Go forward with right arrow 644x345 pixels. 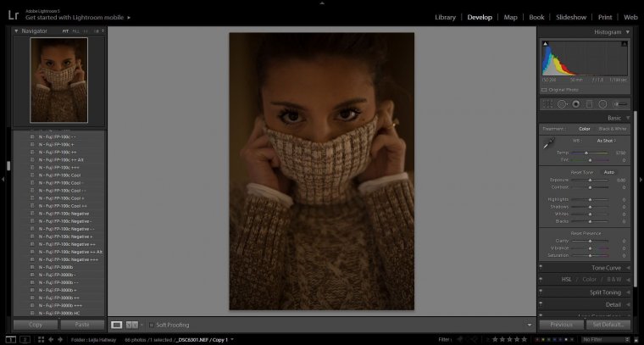click(x=60, y=340)
